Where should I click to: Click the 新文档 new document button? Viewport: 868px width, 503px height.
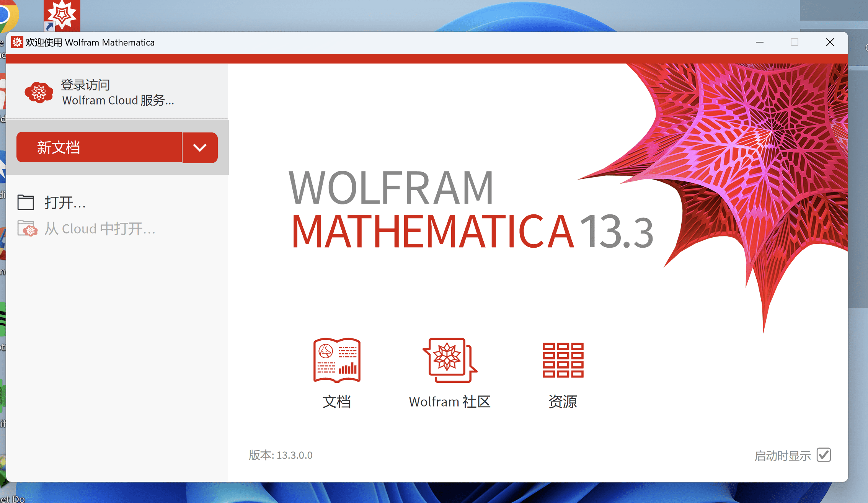tap(99, 148)
